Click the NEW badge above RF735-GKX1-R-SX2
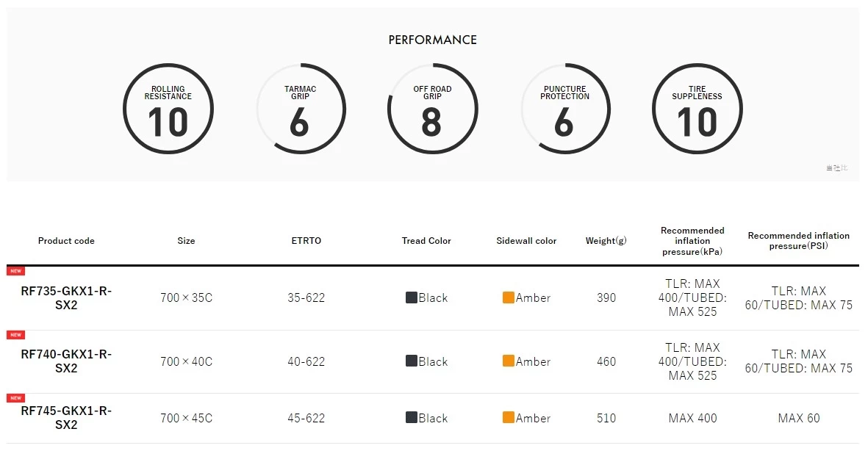The width and height of the screenshot is (868, 451). [15, 271]
